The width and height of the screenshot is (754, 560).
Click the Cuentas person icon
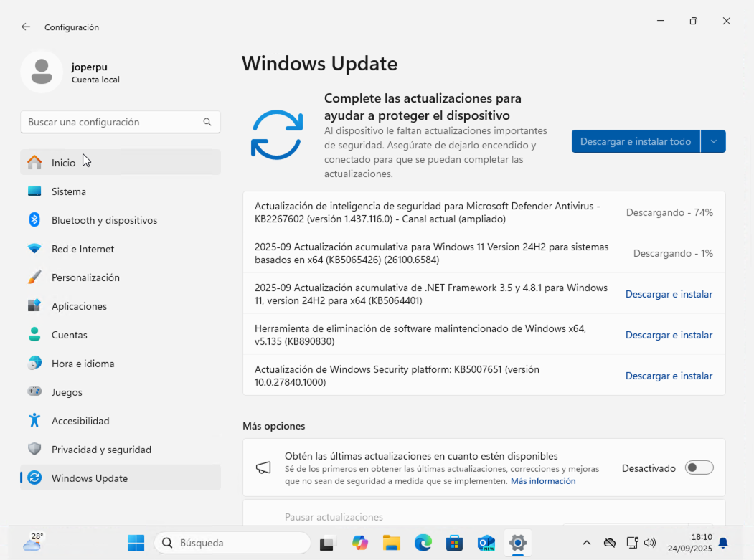click(x=34, y=334)
